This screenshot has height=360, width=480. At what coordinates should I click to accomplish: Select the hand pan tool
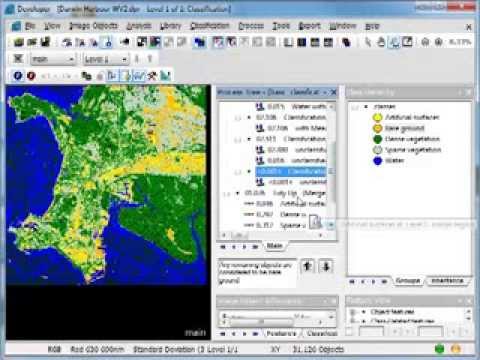coord(381,42)
